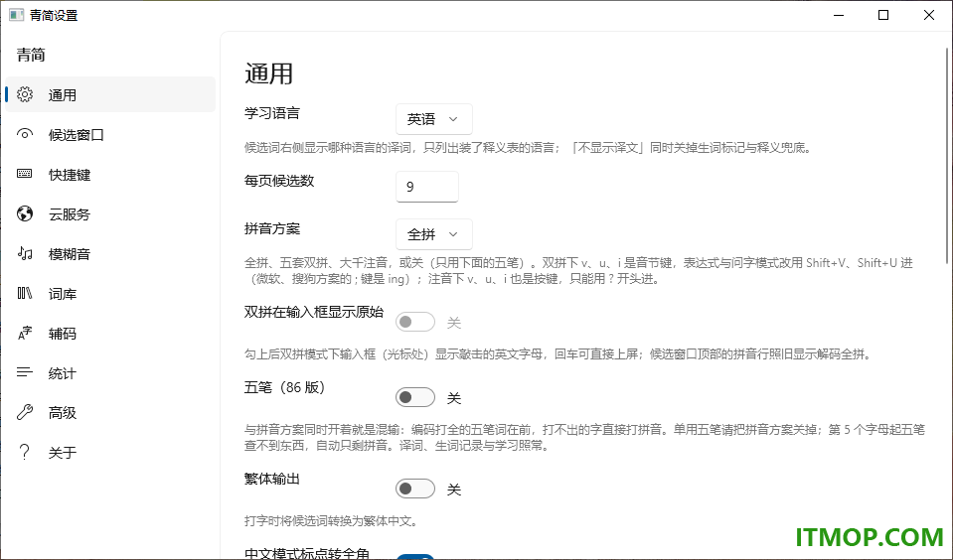Toggle the 中文模式标点转全角 switch
Image resolution: width=953 pixels, height=560 pixels.
click(x=415, y=556)
